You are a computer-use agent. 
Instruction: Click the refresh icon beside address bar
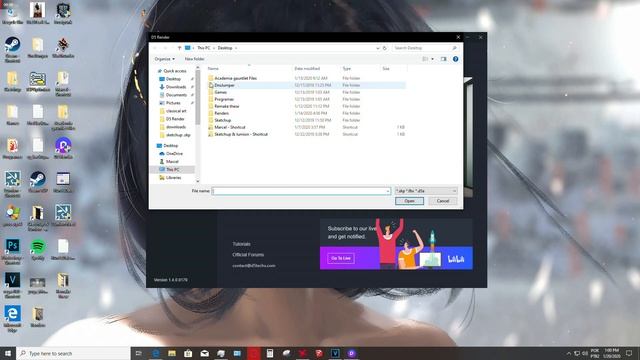pyautogui.click(x=384, y=48)
